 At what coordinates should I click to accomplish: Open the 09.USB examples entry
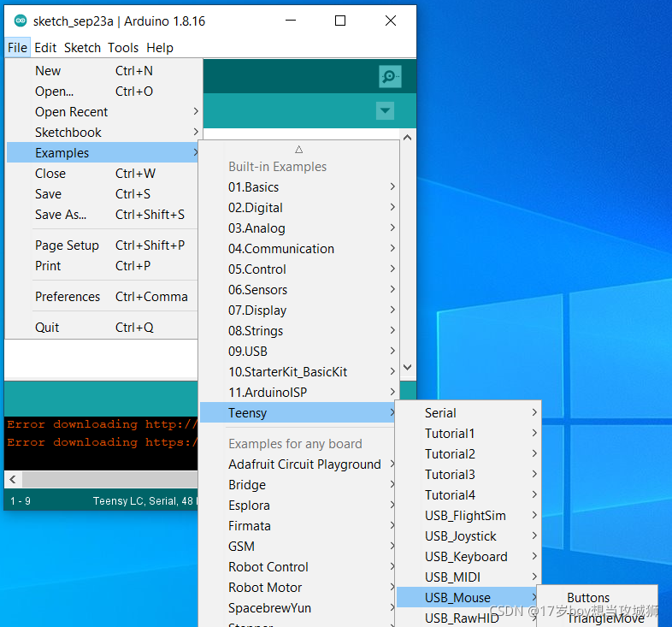pos(298,352)
